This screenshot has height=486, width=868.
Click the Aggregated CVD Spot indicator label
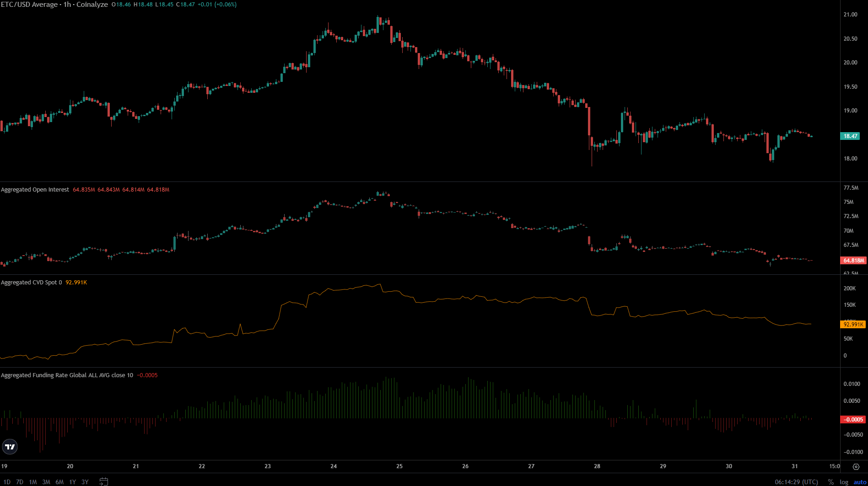31,283
